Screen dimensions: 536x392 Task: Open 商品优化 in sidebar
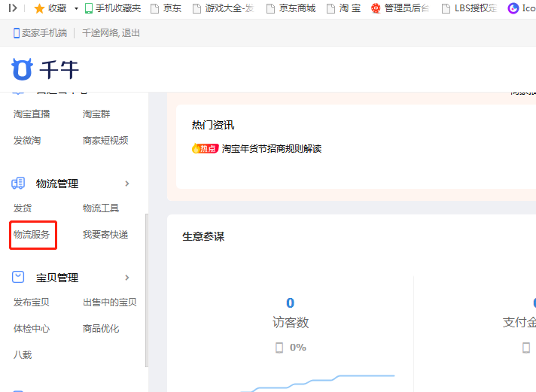(101, 329)
